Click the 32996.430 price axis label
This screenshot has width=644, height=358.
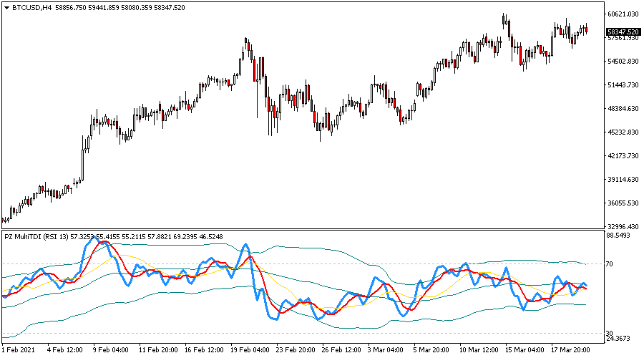tap(622, 226)
